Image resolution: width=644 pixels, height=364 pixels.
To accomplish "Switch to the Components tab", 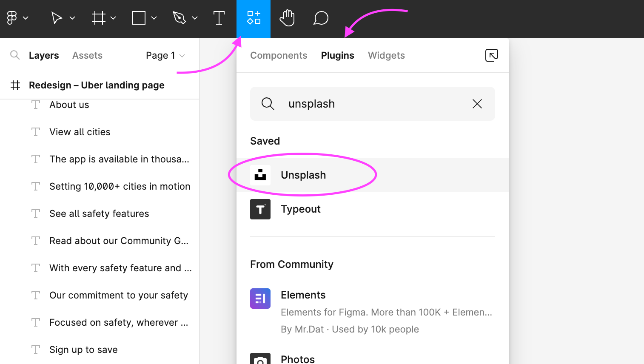I will [279, 55].
